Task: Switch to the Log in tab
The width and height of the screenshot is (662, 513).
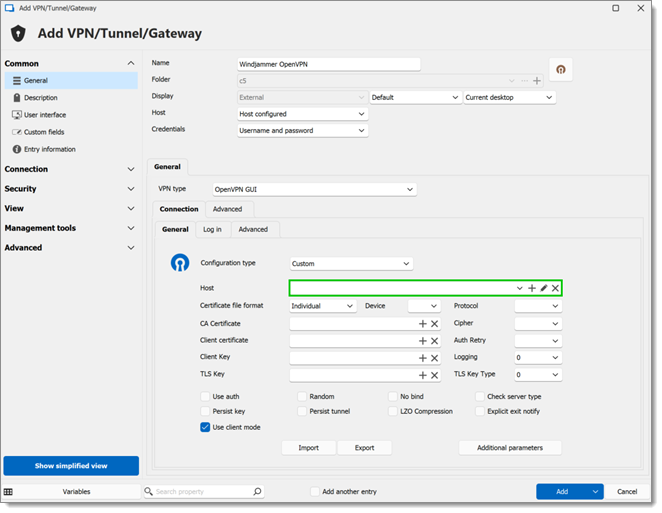Action: [212, 230]
